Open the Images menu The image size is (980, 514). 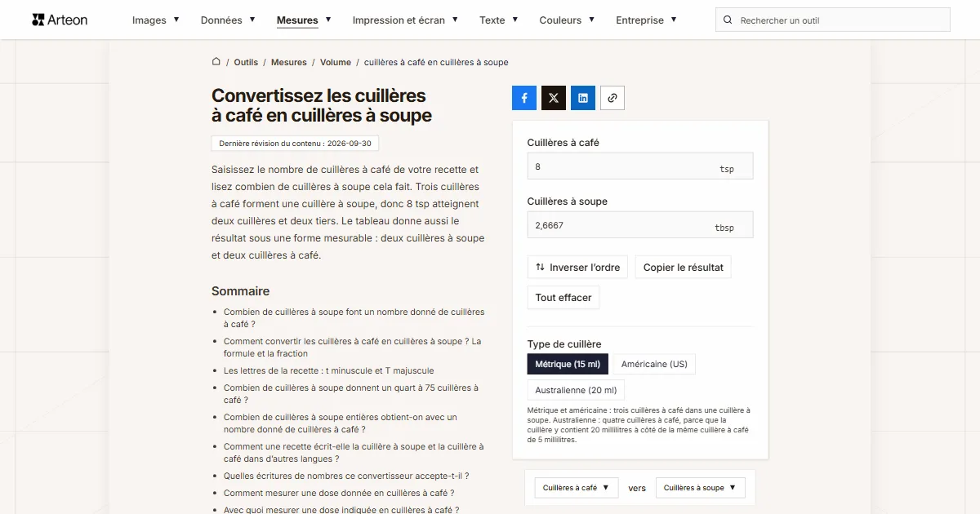[x=155, y=20]
